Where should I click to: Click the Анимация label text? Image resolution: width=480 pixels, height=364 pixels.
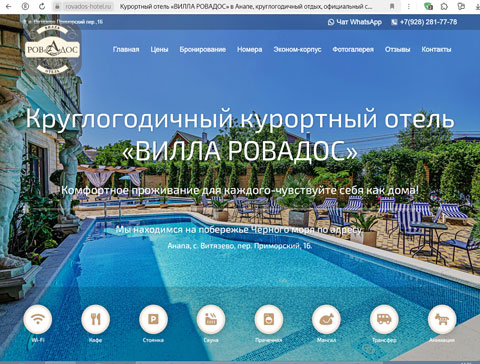[x=442, y=340]
